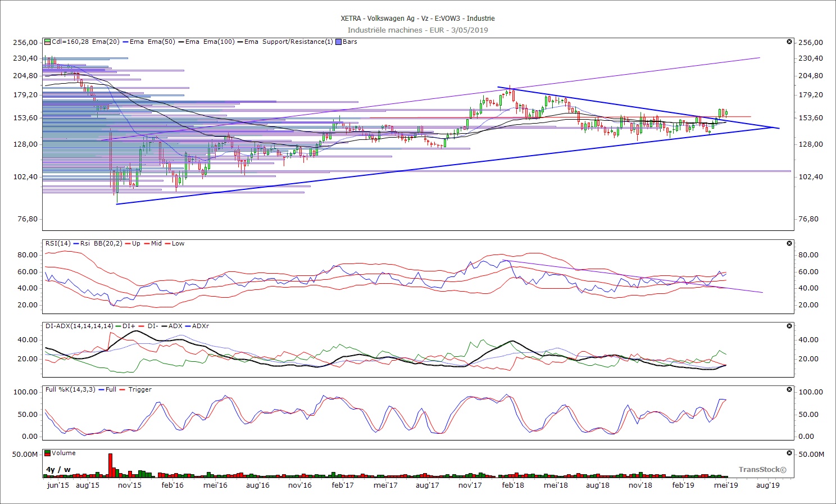836x504 pixels.
Task: Close the main price chart panel
Action: pyautogui.click(x=789, y=42)
